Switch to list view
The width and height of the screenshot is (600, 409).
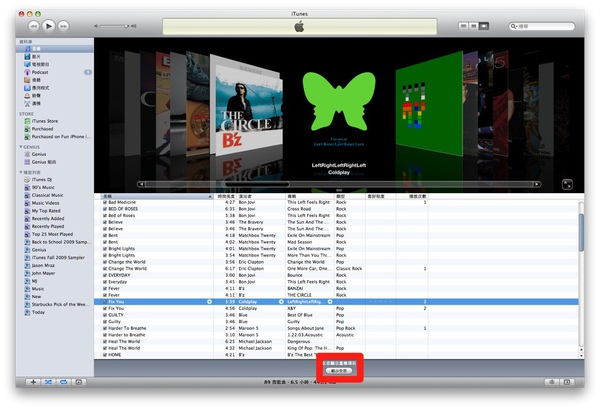click(x=463, y=26)
